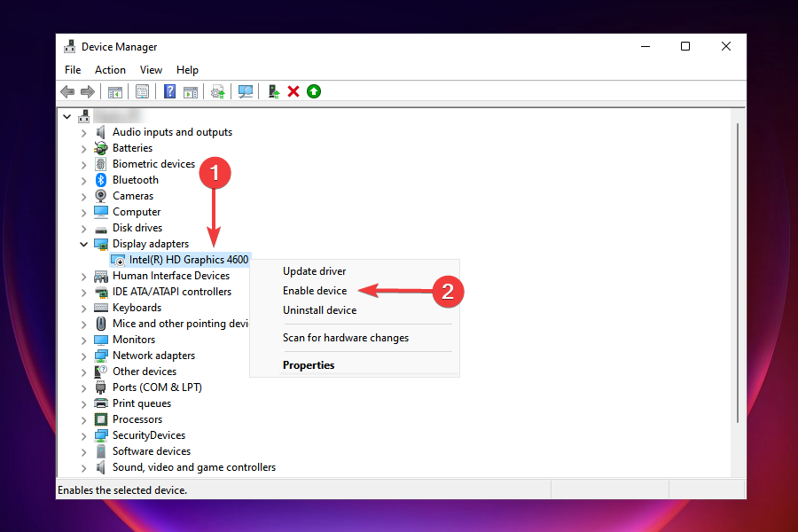Collapse the Display adapters category
This screenshot has height=532, width=798.
coord(84,245)
